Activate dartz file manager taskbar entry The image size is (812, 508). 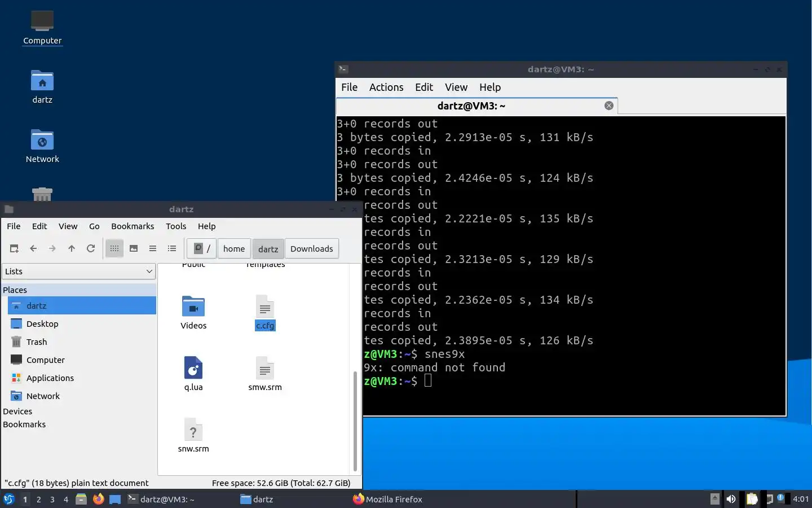pyautogui.click(x=293, y=499)
